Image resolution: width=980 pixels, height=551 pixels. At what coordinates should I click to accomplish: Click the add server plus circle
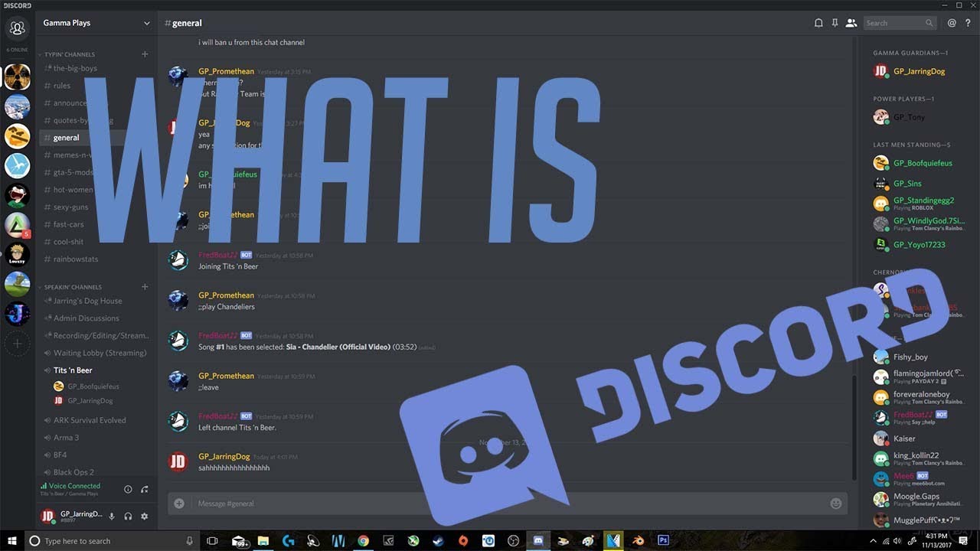(17, 344)
